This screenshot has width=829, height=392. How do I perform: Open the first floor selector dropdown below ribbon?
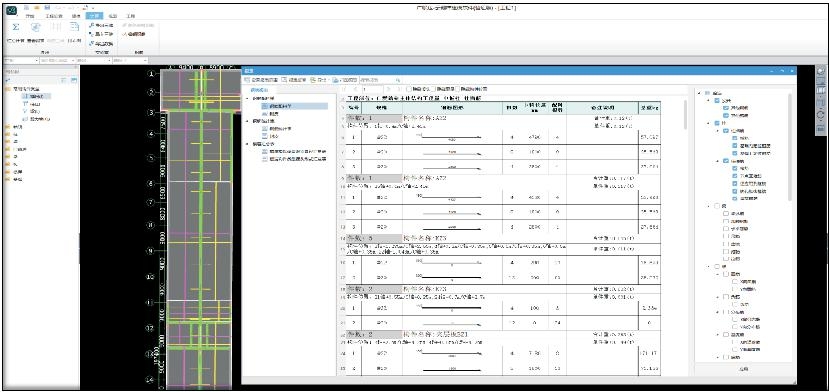click(20, 61)
